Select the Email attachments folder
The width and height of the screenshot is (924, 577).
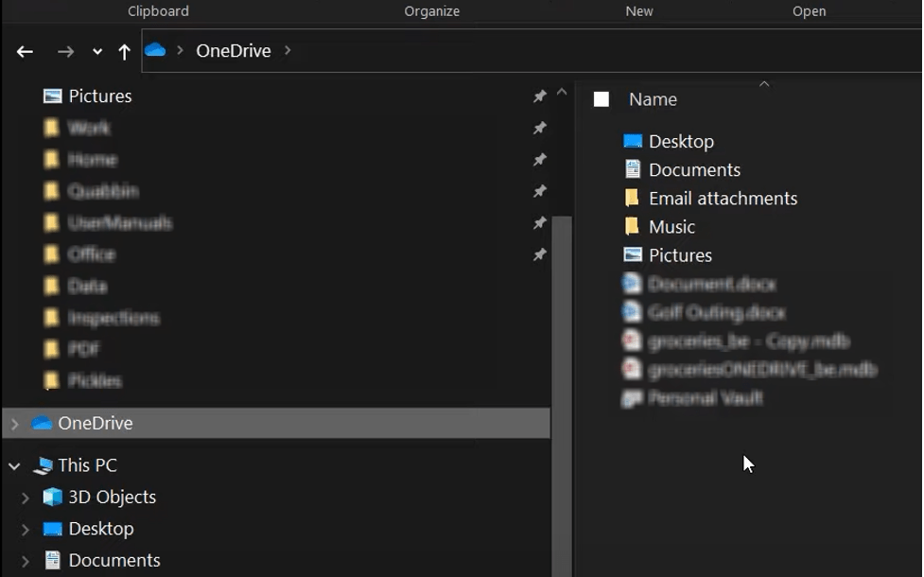pos(724,198)
